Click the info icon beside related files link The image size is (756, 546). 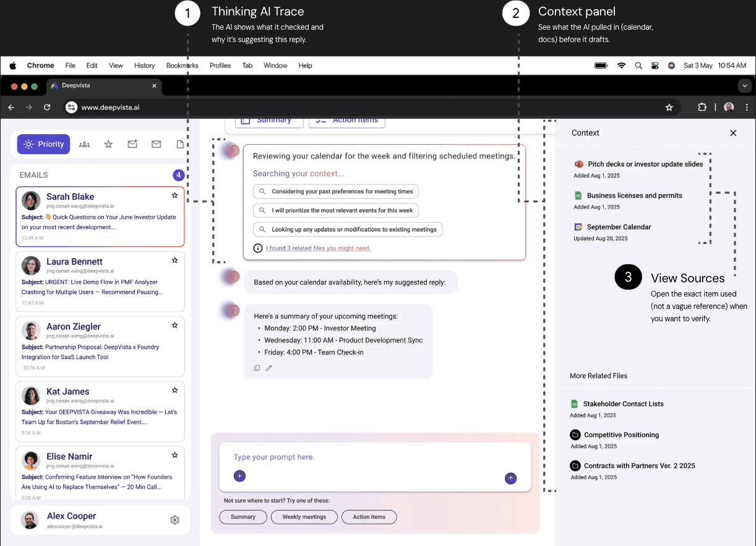pyautogui.click(x=258, y=248)
